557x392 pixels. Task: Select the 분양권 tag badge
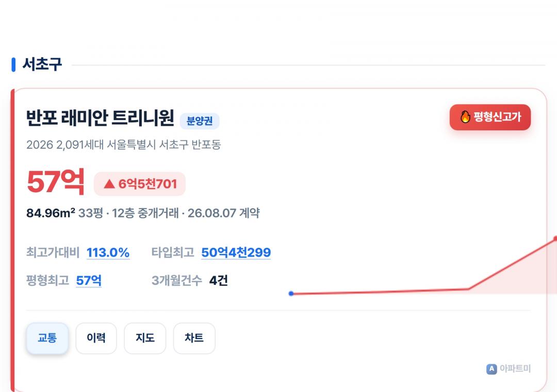pos(200,121)
